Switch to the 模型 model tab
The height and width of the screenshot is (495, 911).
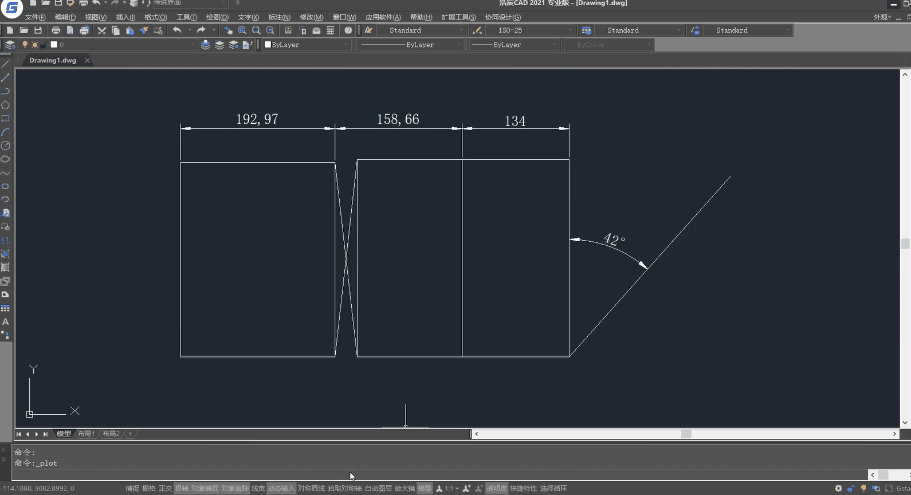pos(63,434)
